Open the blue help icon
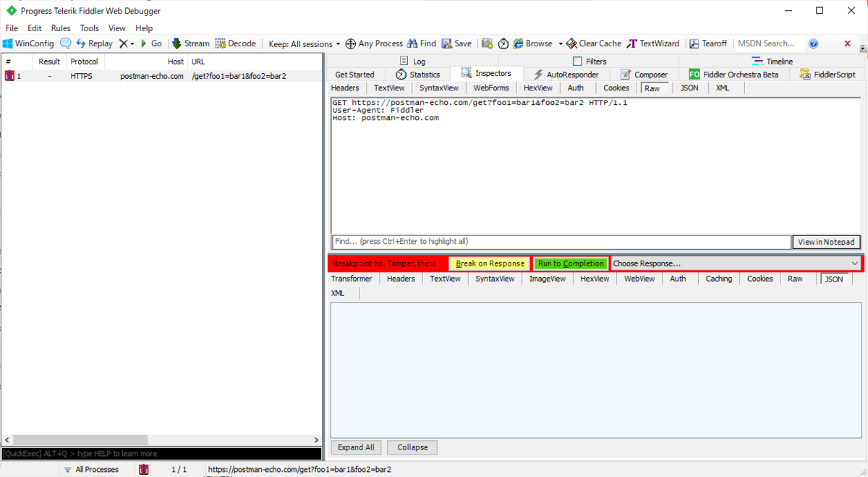Viewport: 868px width, 477px height. pyautogui.click(x=813, y=43)
